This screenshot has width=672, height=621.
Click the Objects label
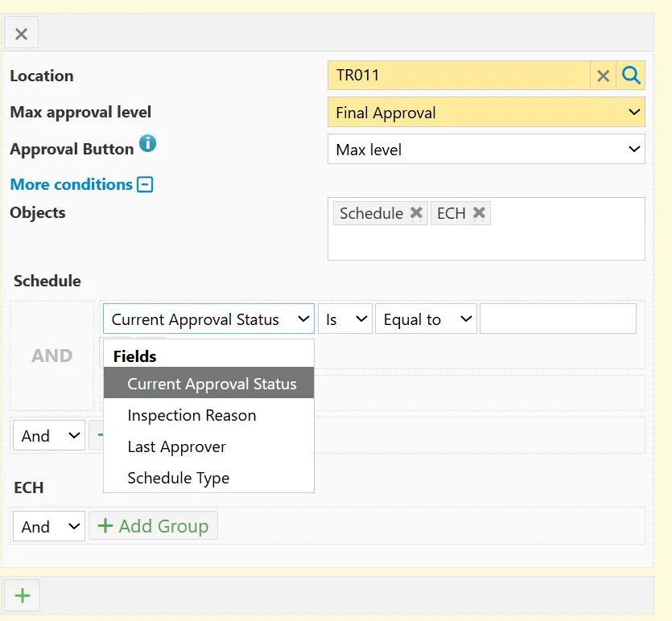point(38,213)
